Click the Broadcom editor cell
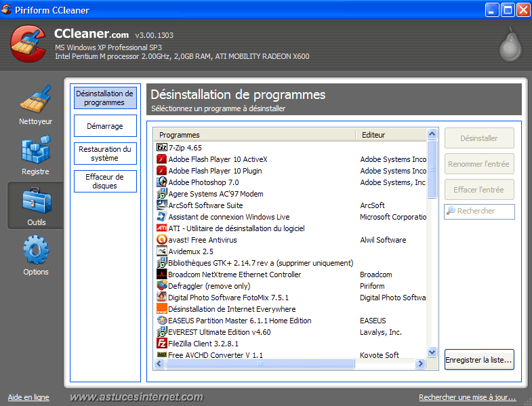The image size is (532, 406). 376,275
